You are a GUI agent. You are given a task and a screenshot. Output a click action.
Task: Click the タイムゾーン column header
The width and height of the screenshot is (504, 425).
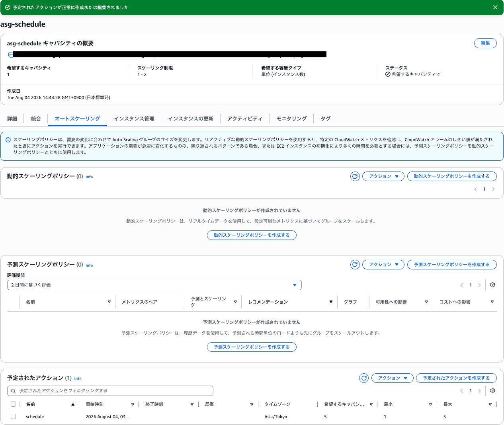(277, 404)
